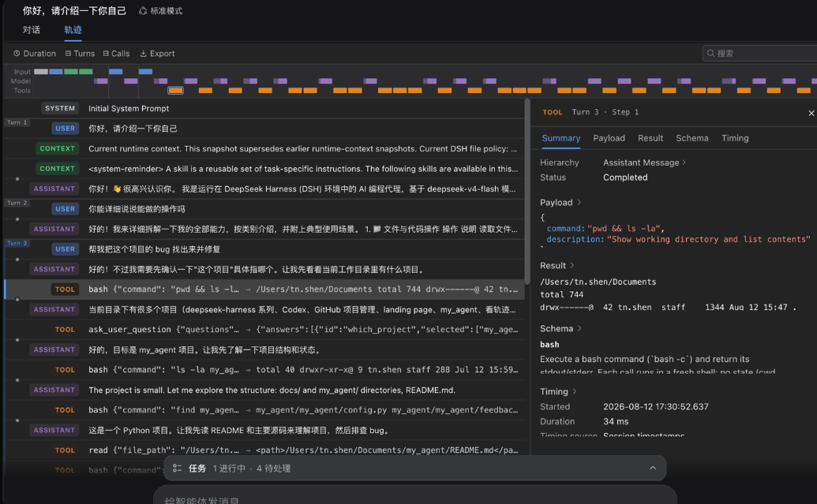Click the trajectory list vertical scrollbar
This screenshot has width=817, height=504.
[x=527, y=192]
